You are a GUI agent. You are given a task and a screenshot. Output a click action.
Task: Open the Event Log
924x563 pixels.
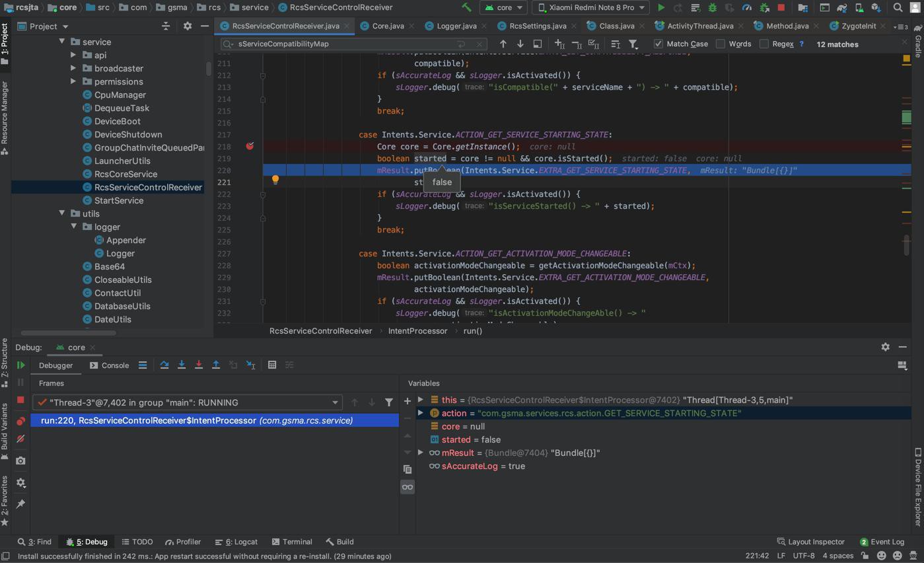[882, 542]
